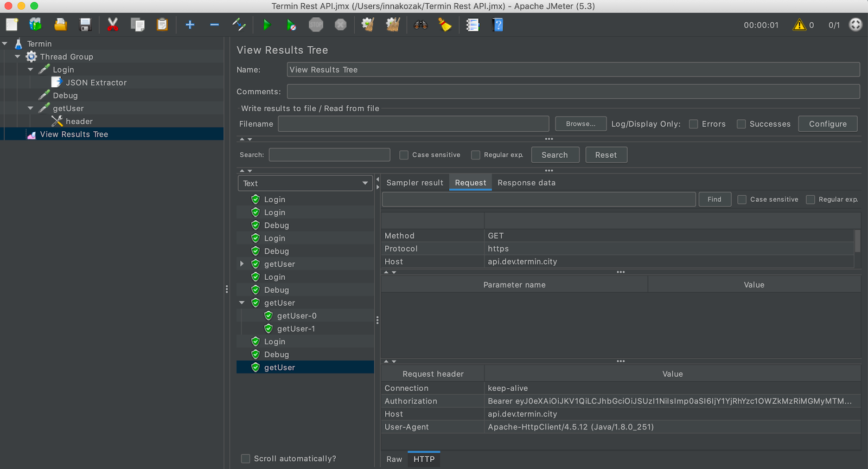Select the getUser-0 result row

point(297,316)
